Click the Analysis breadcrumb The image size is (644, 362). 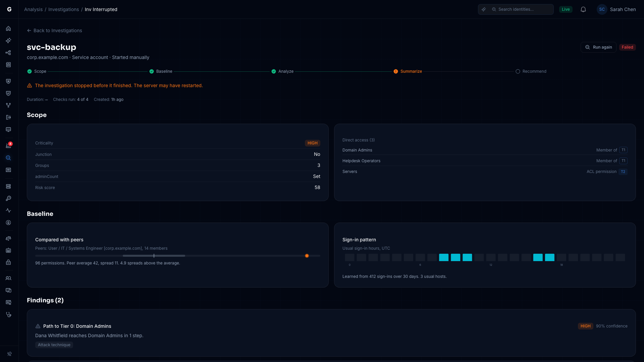click(x=33, y=9)
